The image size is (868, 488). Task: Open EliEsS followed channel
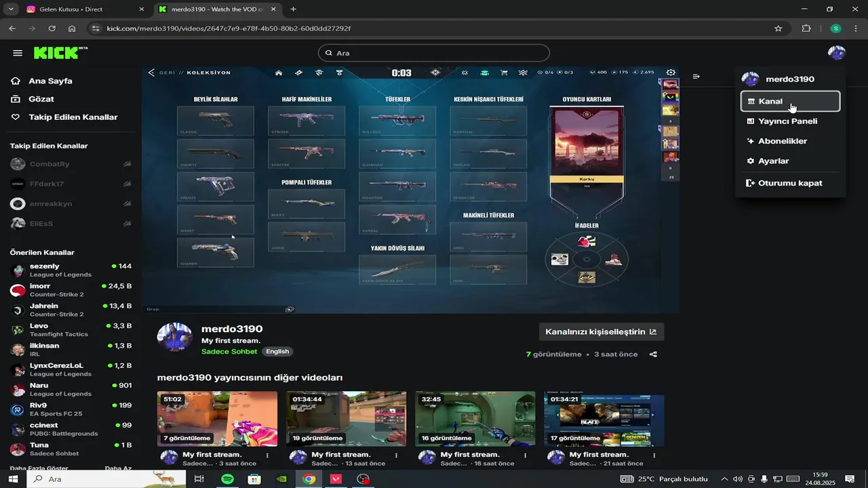(x=71, y=223)
